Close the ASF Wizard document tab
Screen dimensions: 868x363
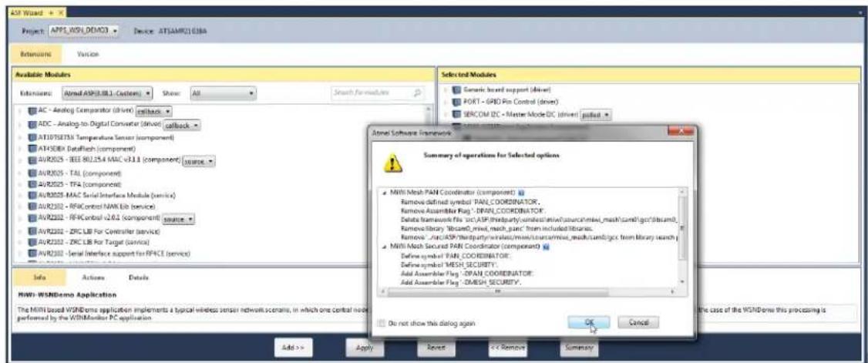(x=60, y=12)
